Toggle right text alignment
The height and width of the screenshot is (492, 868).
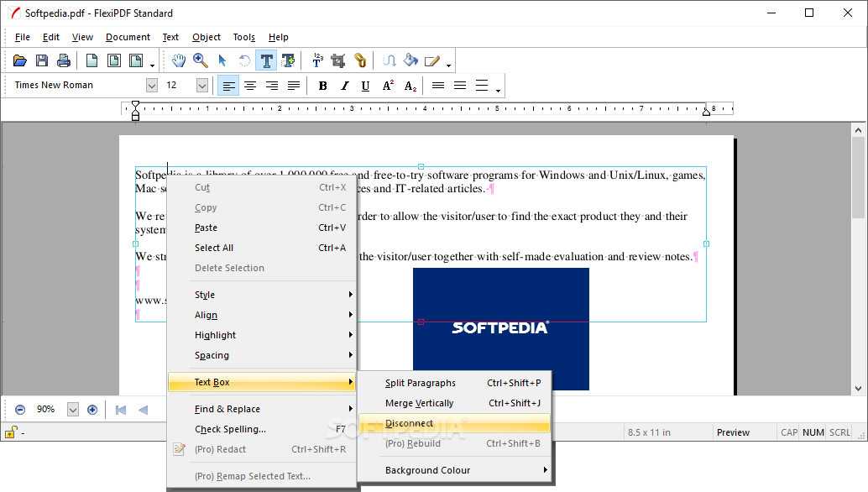click(x=272, y=86)
